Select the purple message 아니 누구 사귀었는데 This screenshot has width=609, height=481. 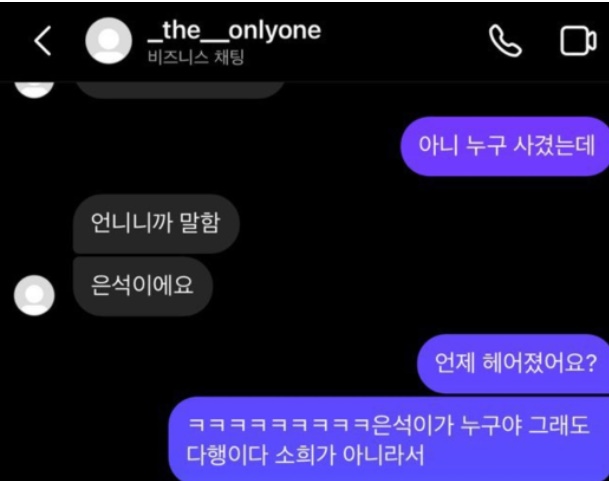click(x=505, y=146)
